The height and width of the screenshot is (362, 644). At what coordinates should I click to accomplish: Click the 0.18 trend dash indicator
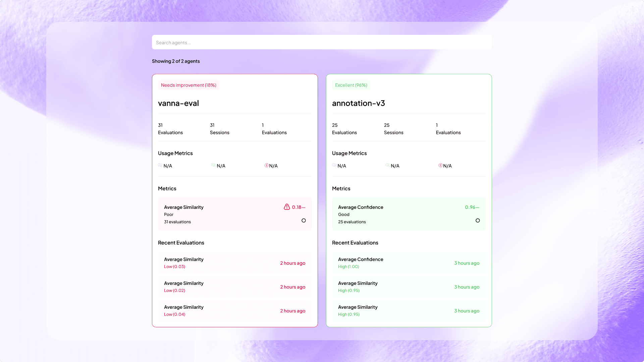pos(304,207)
